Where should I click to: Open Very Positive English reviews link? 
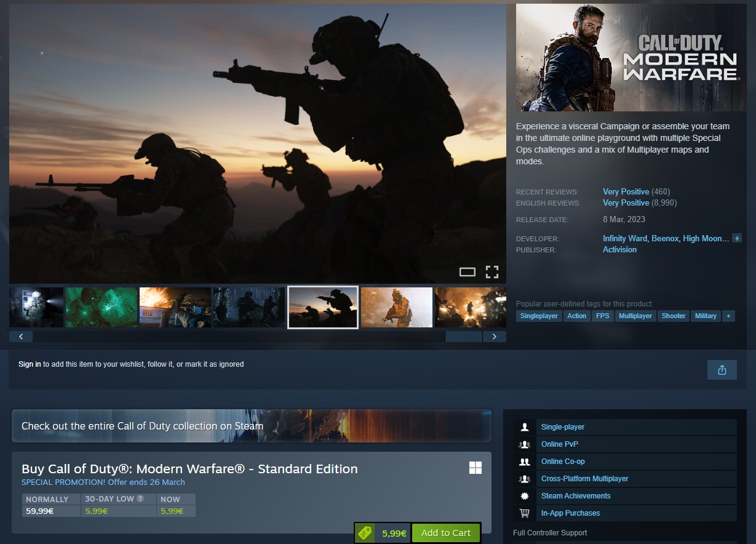point(626,202)
